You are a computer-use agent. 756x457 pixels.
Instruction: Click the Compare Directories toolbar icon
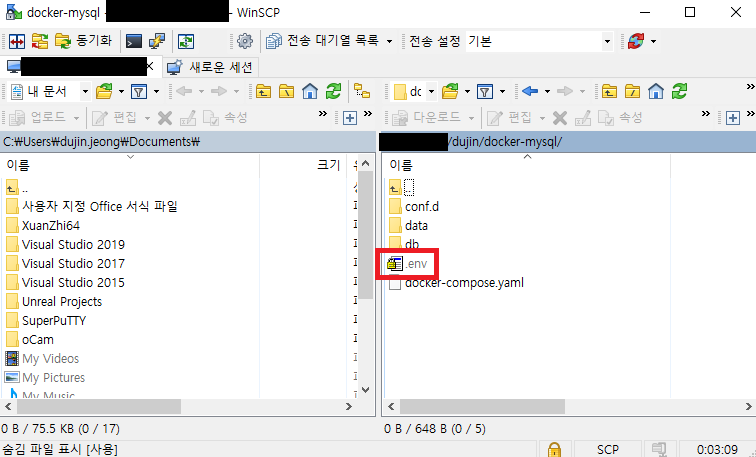(16, 41)
